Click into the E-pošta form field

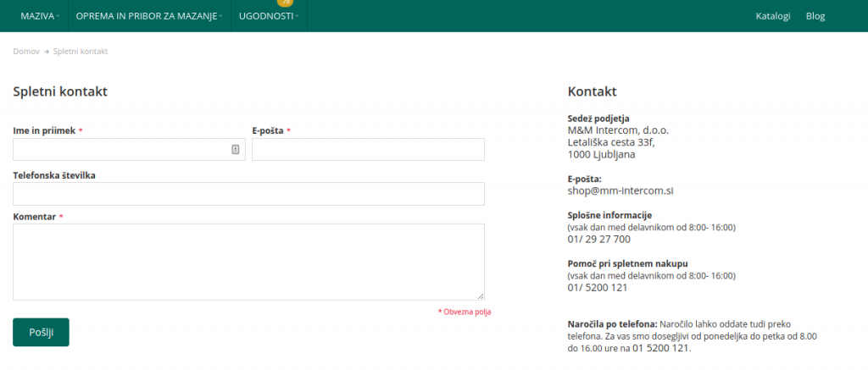pyautogui.click(x=368, y=150)
